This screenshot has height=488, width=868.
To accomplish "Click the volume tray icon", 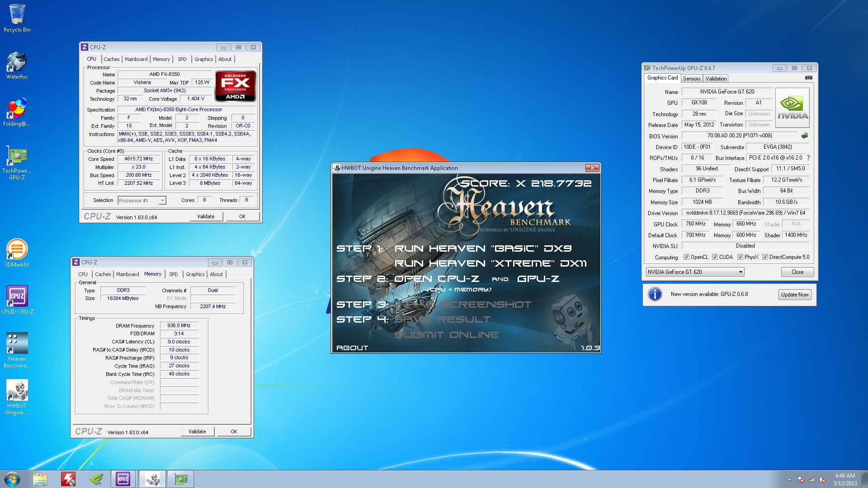I will pos(822,479).
